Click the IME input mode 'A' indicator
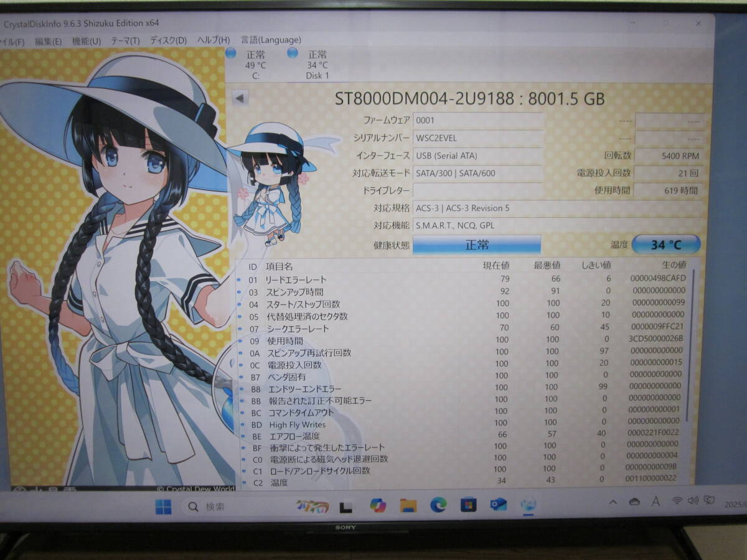 (x=655, y=502)
